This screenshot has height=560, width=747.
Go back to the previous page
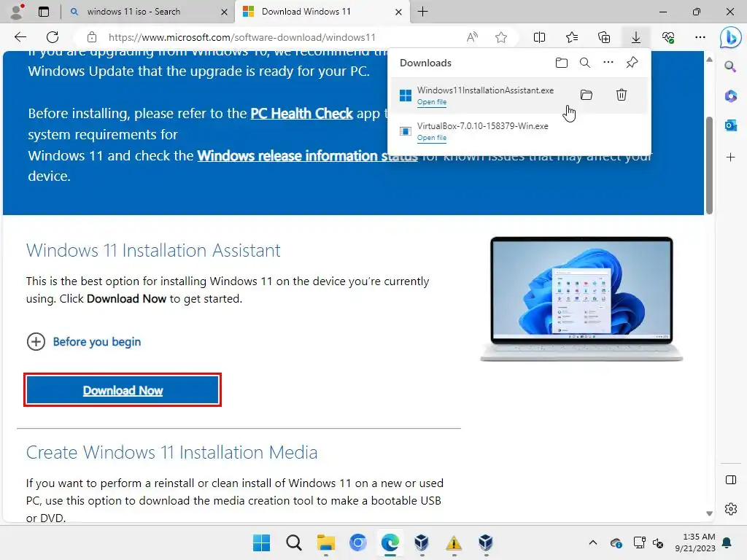tap(20, 37)
